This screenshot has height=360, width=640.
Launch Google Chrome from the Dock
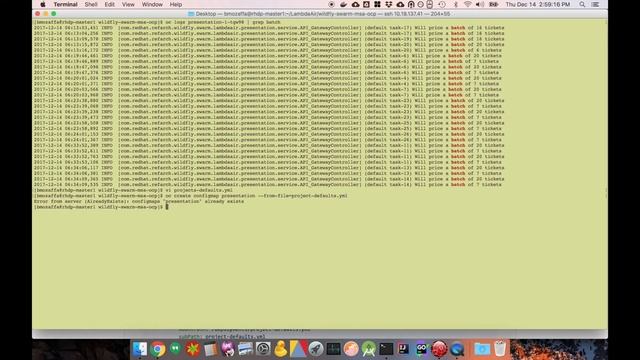tap(158, 349)
